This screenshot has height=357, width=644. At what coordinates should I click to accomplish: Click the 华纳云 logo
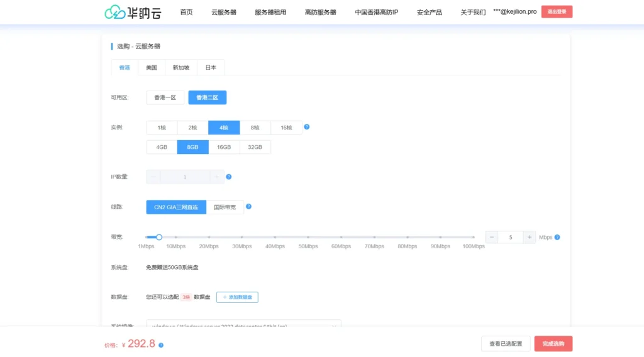[131, 12]
